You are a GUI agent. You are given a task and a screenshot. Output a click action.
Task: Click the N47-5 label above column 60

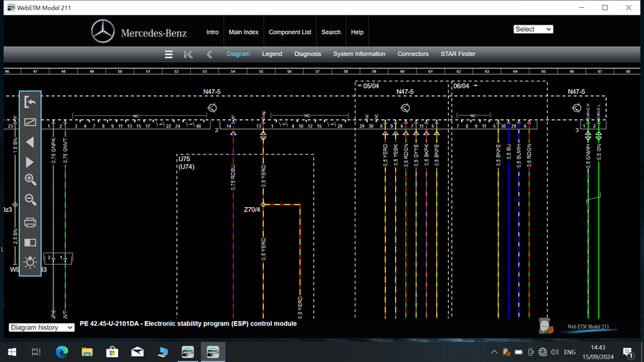pyautogui.click(x=405, y=92)
